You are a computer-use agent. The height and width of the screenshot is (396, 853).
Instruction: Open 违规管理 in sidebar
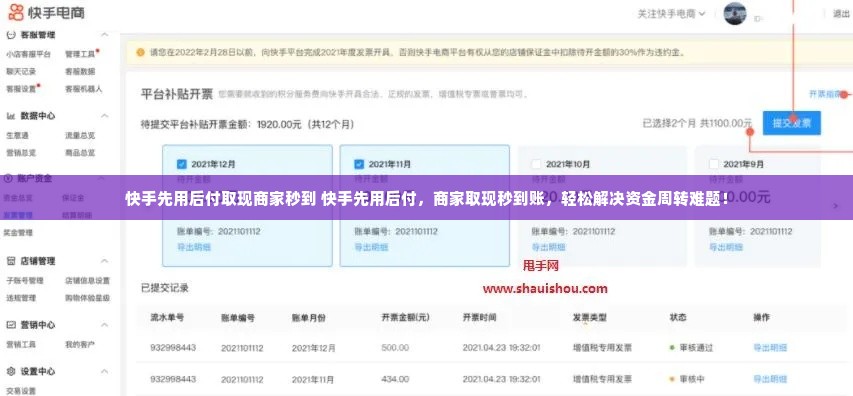point(21,298)
